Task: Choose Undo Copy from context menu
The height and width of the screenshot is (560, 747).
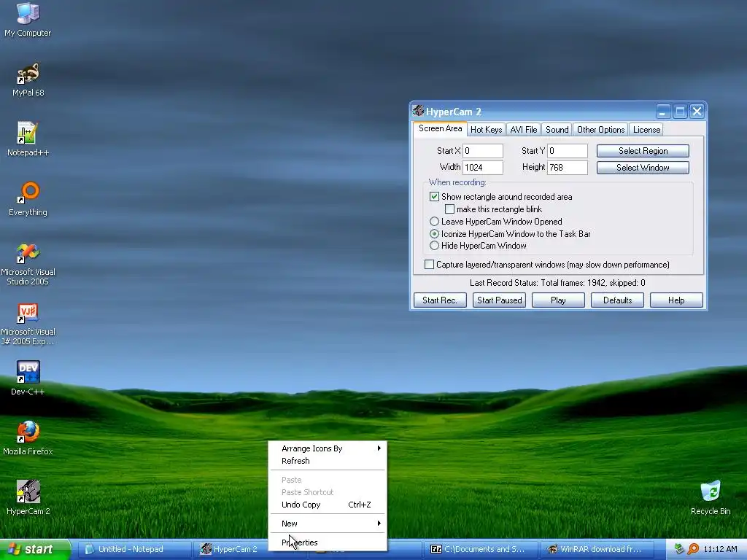Action: coord(328,505)
